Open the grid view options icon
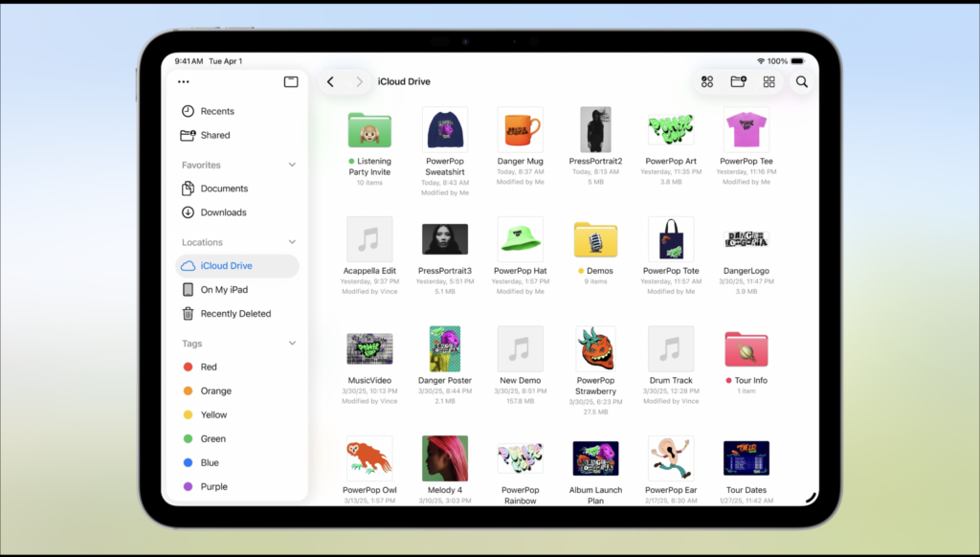Viewport: 980px width, 557px height. [x=768, y=82]
